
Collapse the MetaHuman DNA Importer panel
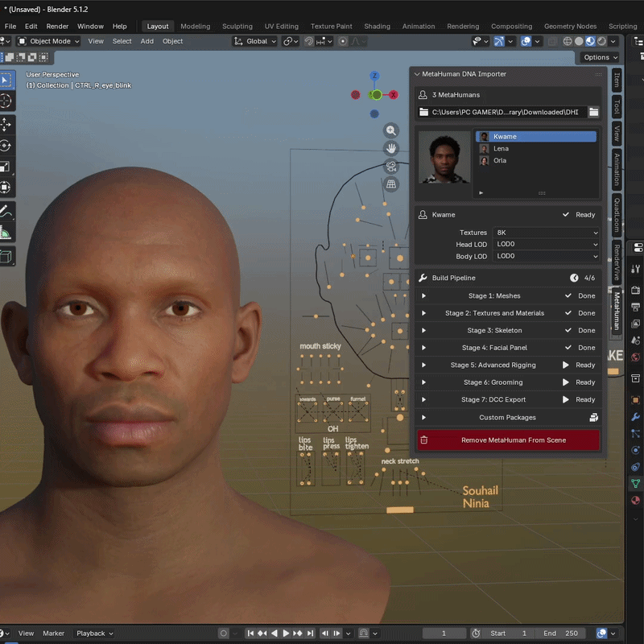pyautogui.click(x=417, y=74)
